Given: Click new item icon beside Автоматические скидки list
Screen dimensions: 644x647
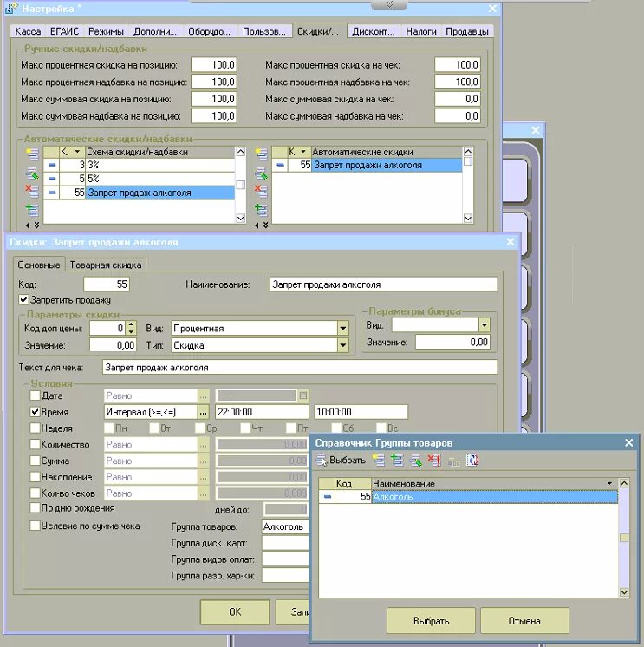Looking at the screenshot, I should [262, 154].
